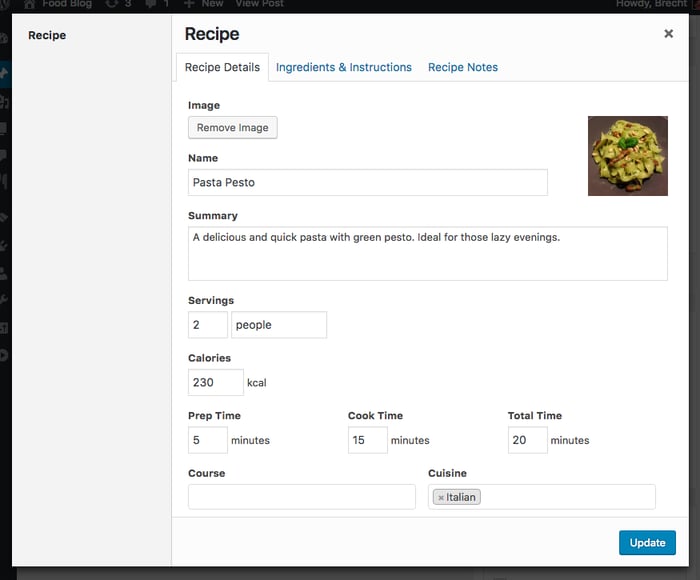
Task: Open the Course selection field
Action: pos(301,497)
